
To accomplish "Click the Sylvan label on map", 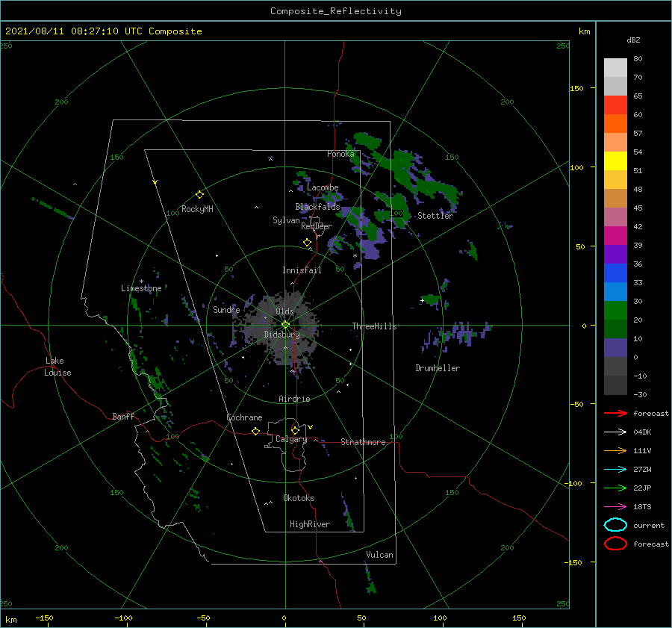I will pos(286,220).
